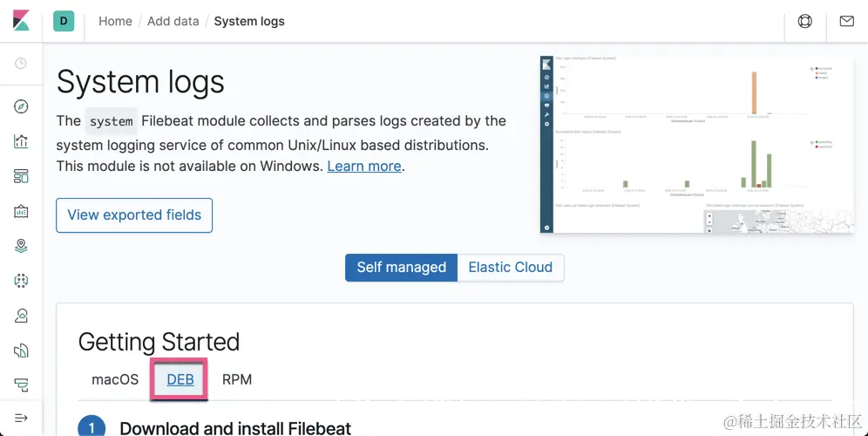868x436 pixels.
Task: Open the help menu icon
Action: [x=805, y=21]
